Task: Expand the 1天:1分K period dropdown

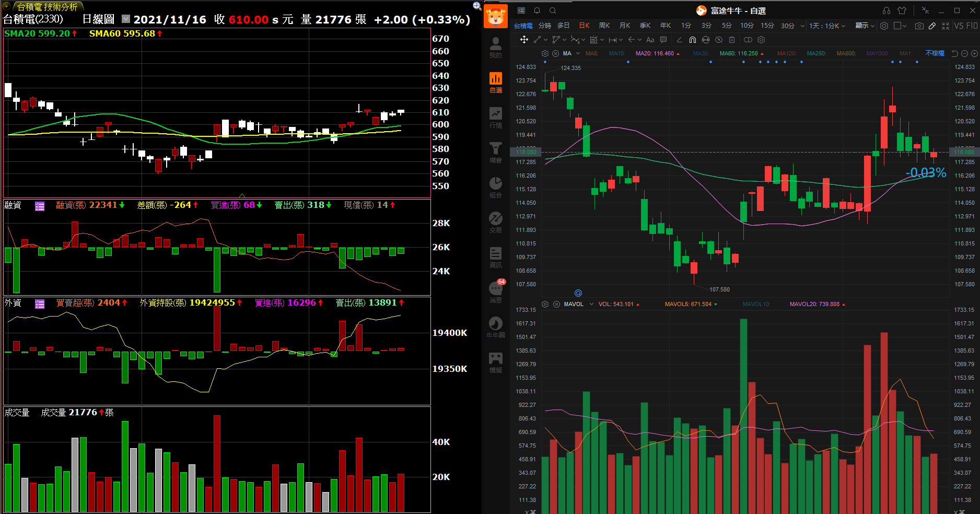Action: (x=827, y=26)
